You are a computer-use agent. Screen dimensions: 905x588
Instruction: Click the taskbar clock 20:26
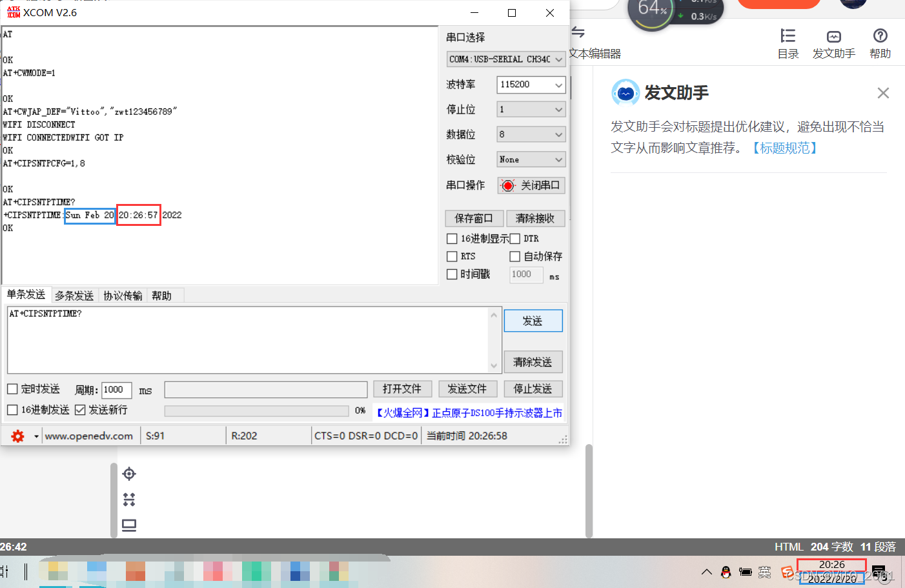(x=831, y=565)
